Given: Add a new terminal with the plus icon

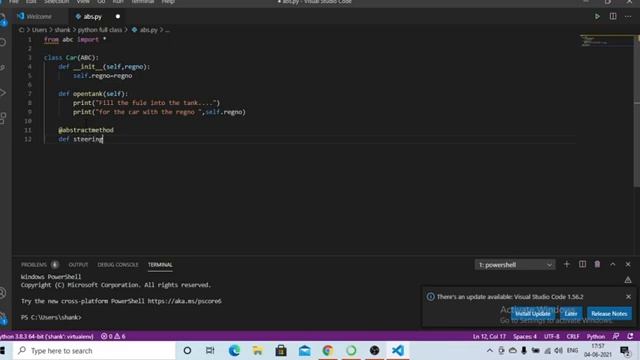Looking at the screenshot, I should [567, 264].
